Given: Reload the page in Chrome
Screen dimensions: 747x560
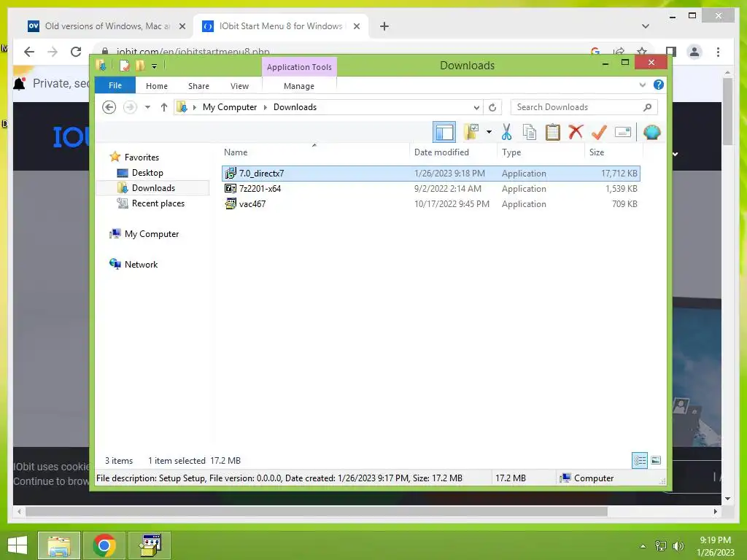Looking at the screenshot, I should 76,52.
